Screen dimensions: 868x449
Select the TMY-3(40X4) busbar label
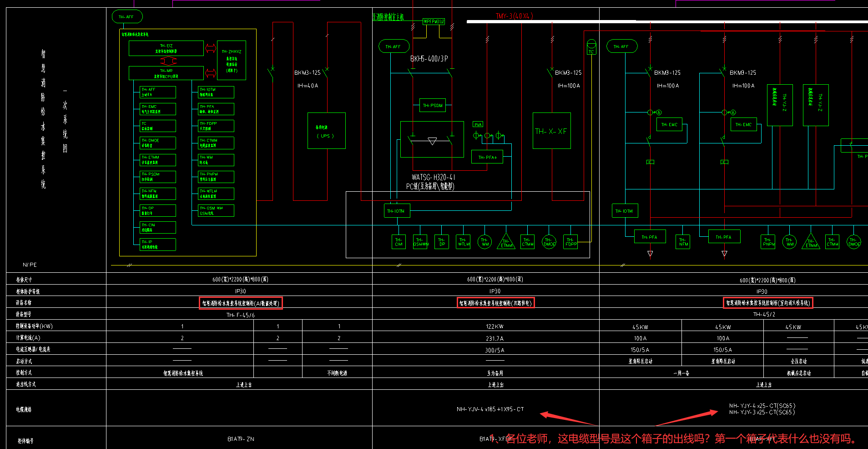pyautogui.click(x=514, y=16)
